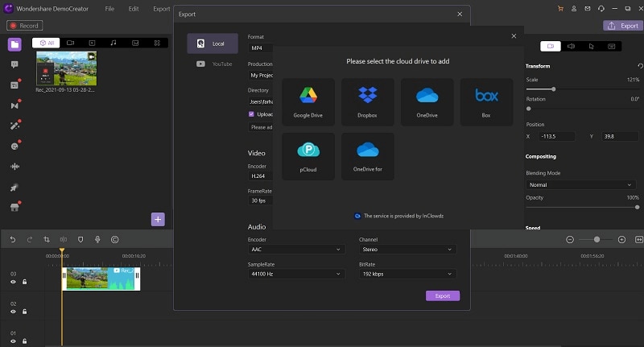The width and height of the screenshot is (644, 347).
Task: Click the purple Export button in dialog
Action: 443,295
